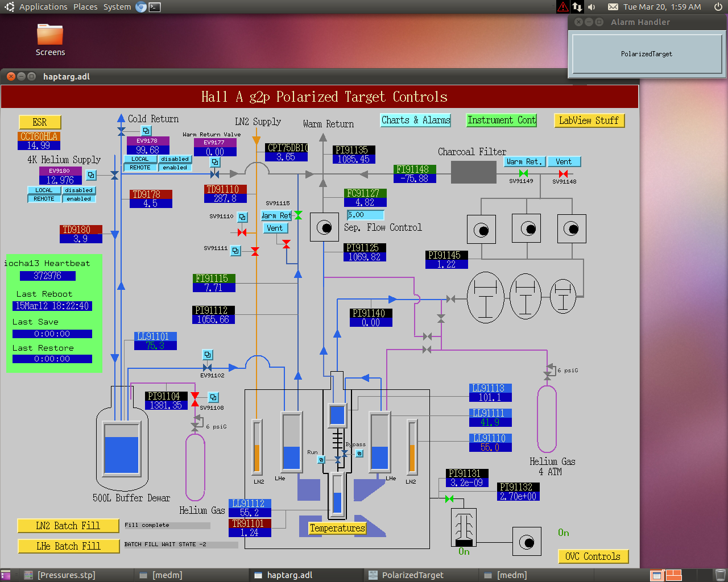Set EV9178 to LOCAL mode
Image resolution: width=728 pixels, height=582 pixels.
[x=140, y=159]
